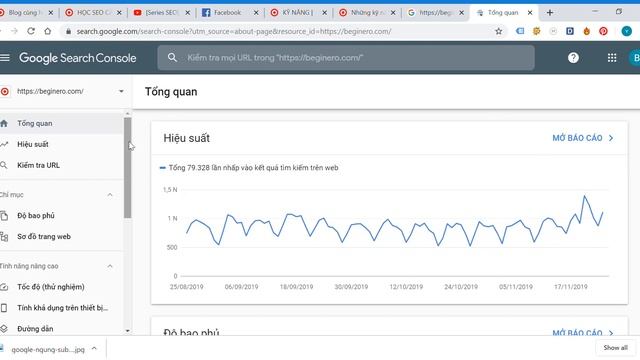The height and width of the screenshot is (360, 640).
Task: Open the Google account avatar
Action: pyautogui.click(x=635, y=58)
